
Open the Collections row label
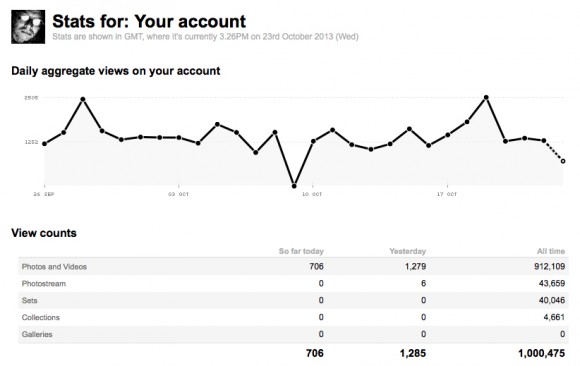click(41, 317)
